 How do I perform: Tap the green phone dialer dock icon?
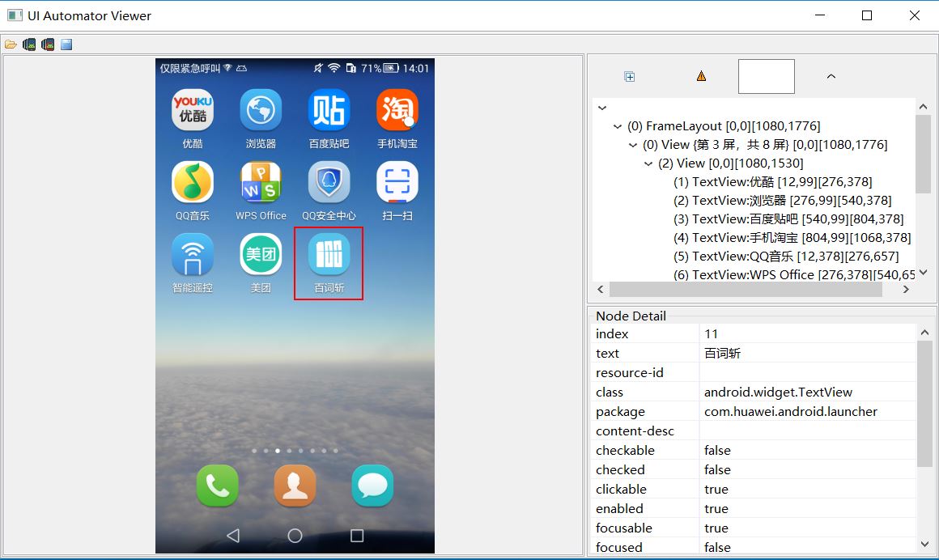(218, 486)
